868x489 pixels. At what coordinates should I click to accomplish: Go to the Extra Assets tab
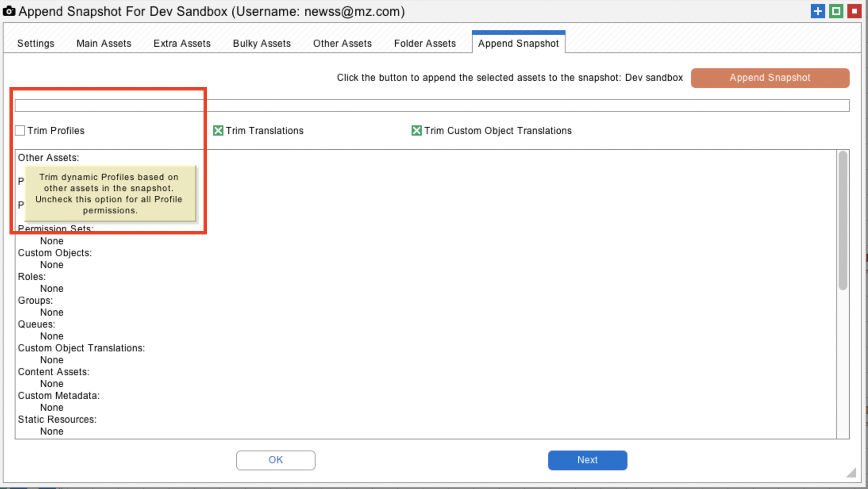click(x=182, y=43)
